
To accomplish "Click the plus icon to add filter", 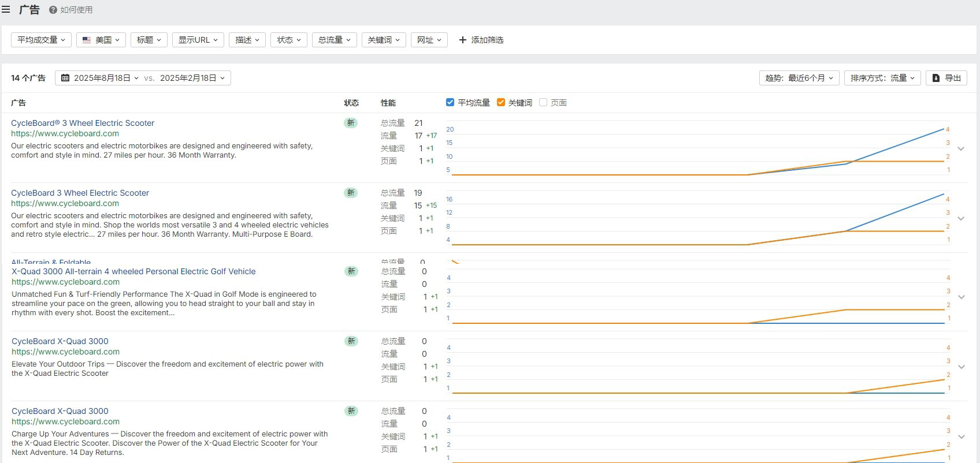I will tap(462, 40).
